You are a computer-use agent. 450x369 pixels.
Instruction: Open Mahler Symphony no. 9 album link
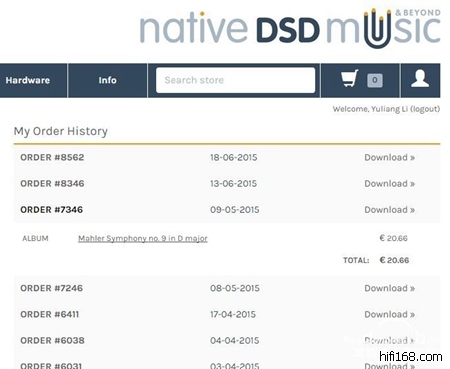[143, 238]
